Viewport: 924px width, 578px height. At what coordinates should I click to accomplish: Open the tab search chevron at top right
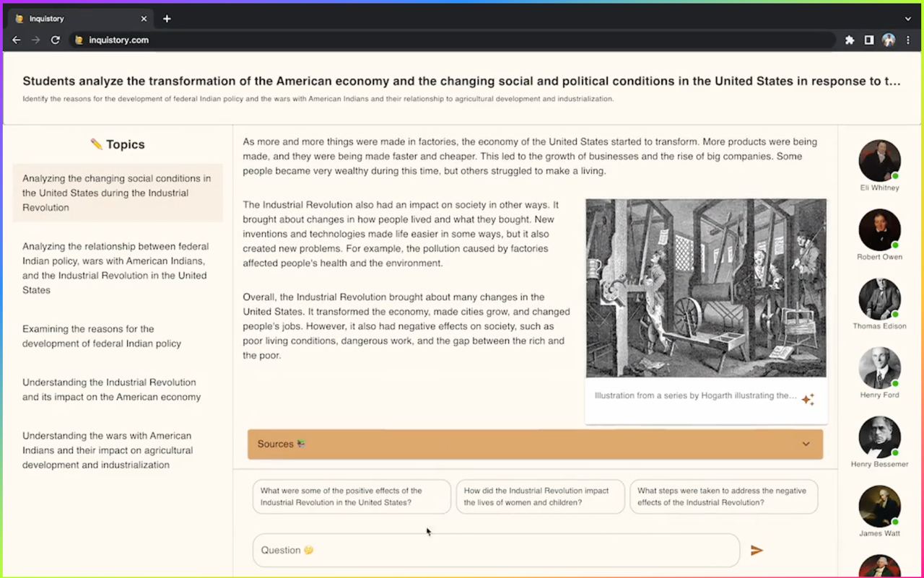tap(907, 18)
